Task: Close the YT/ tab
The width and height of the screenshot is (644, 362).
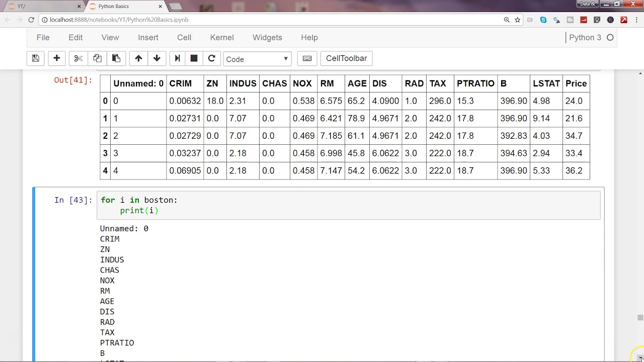Action: tap(79, 6)
